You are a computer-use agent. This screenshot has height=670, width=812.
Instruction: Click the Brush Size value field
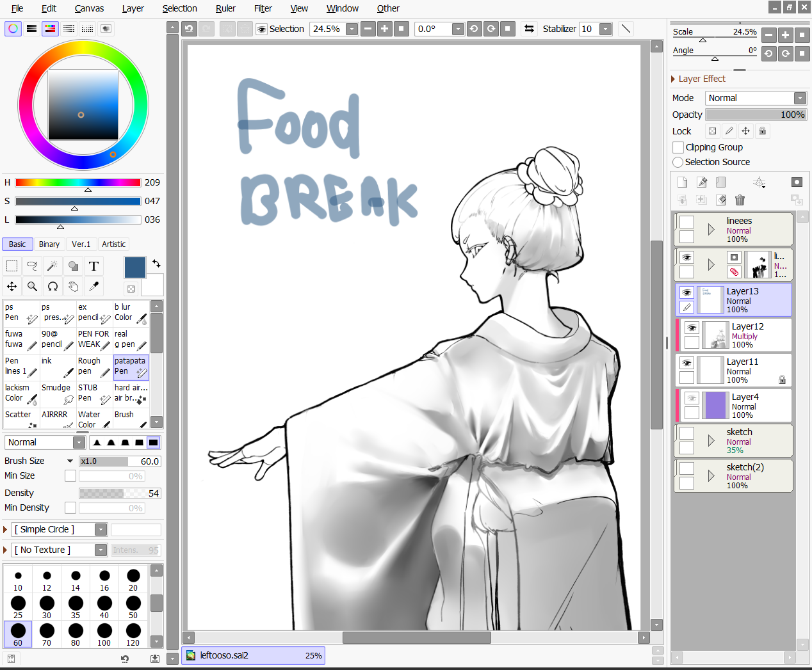pyautogui.click(x=120, y=461)
